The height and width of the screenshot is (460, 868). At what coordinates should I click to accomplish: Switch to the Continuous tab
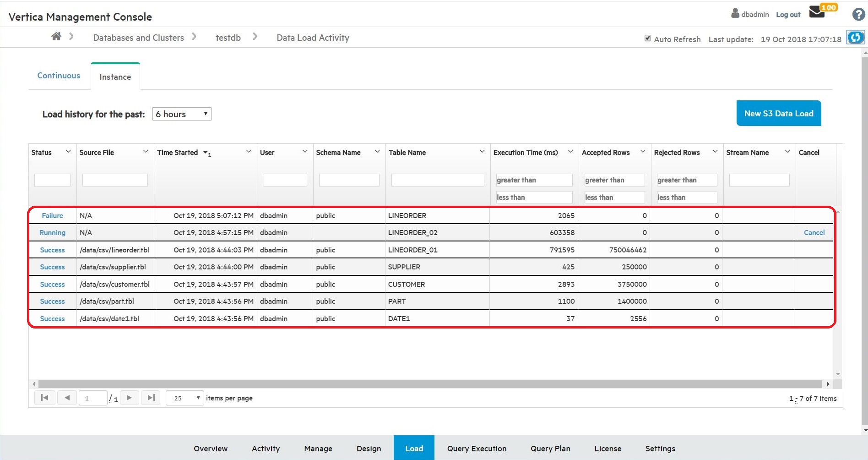pyautogui.click(x=59, y=76)
